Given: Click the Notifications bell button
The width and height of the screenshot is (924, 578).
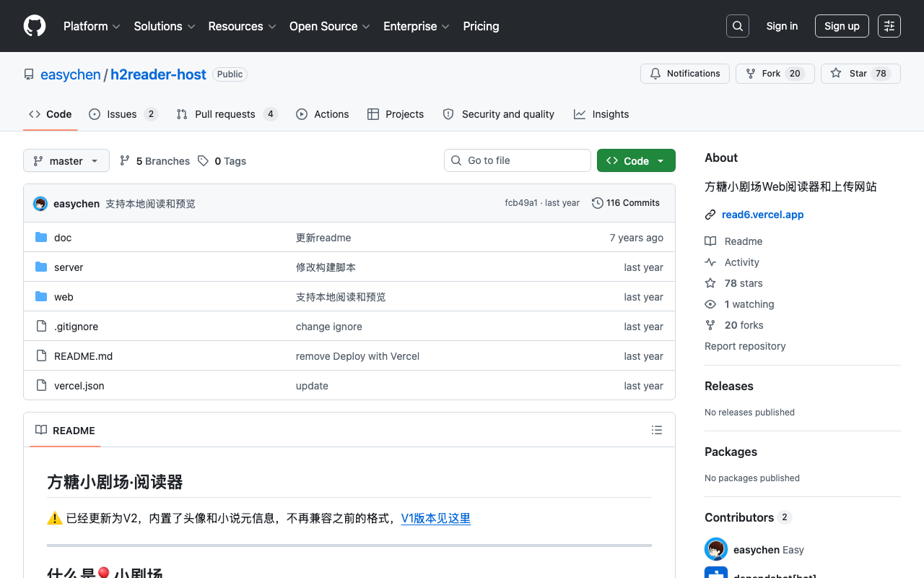Looking at the screenshot, I should click(x=685, y=74).
